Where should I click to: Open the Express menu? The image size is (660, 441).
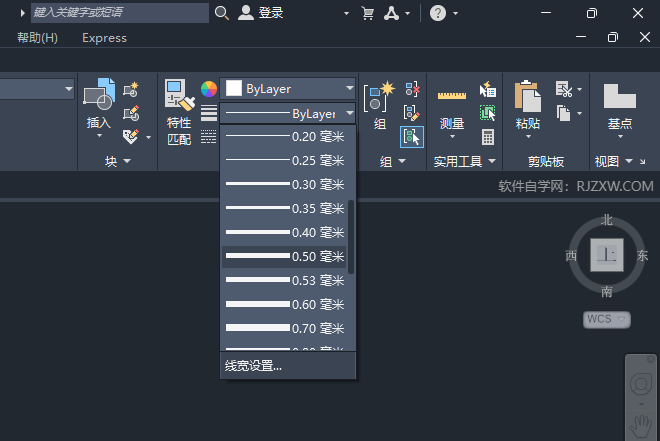(104, 38)
